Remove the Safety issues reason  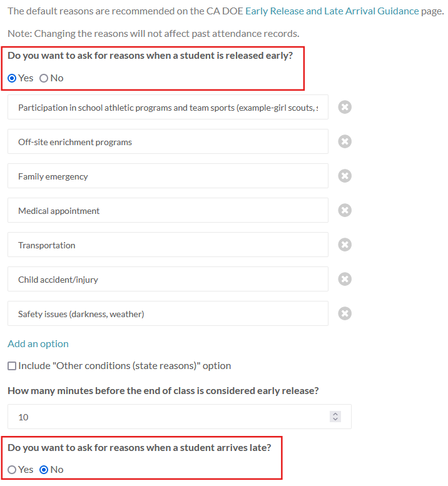tap(345, 313)
